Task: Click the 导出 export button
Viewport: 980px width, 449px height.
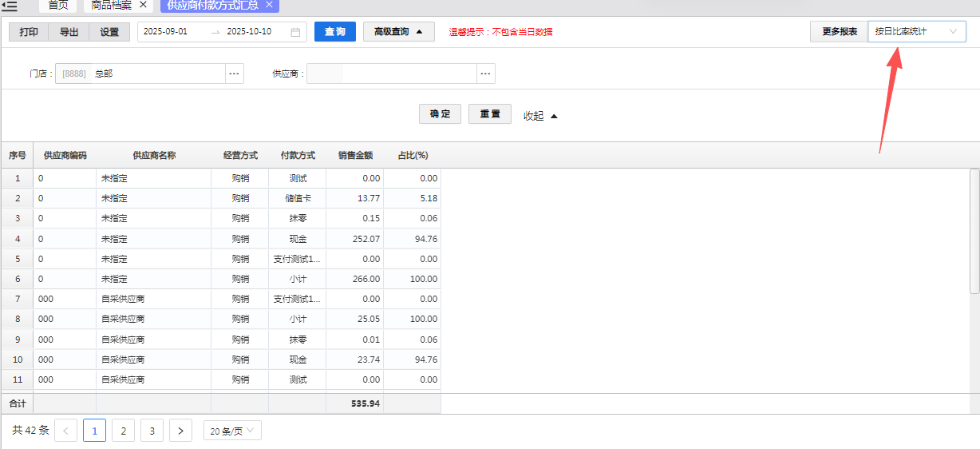Action: point(69,32)
